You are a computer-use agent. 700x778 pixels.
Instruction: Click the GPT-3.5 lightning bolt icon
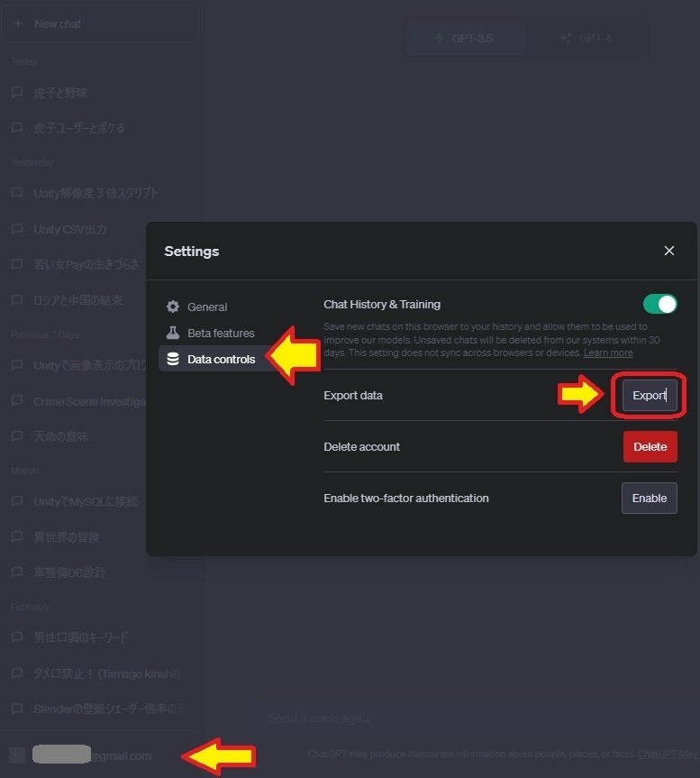point(440,38)
